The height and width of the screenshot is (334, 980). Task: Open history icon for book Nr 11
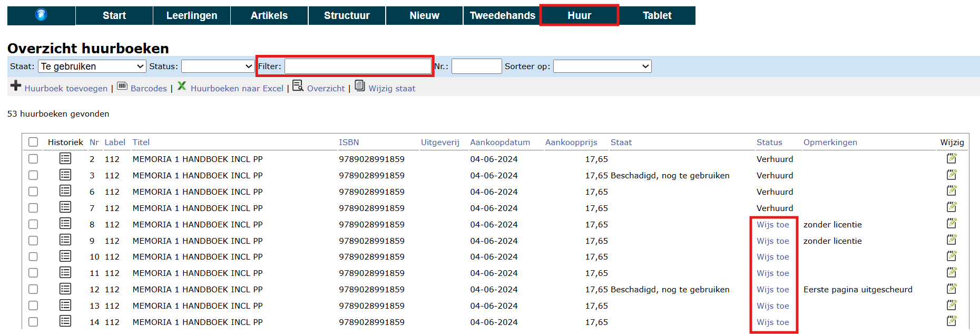point(65,273)
